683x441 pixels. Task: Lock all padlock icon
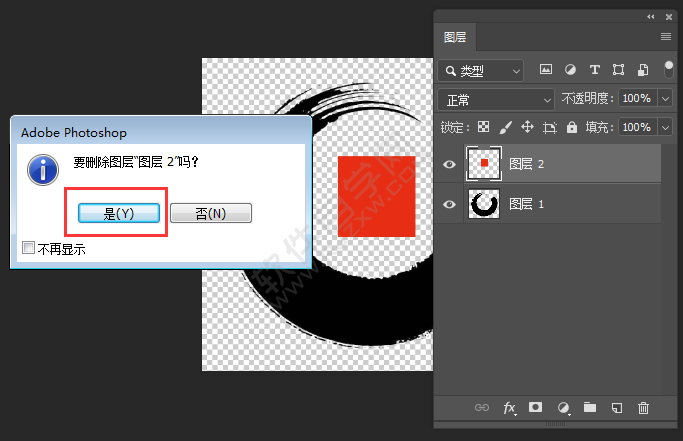[571, 127]
